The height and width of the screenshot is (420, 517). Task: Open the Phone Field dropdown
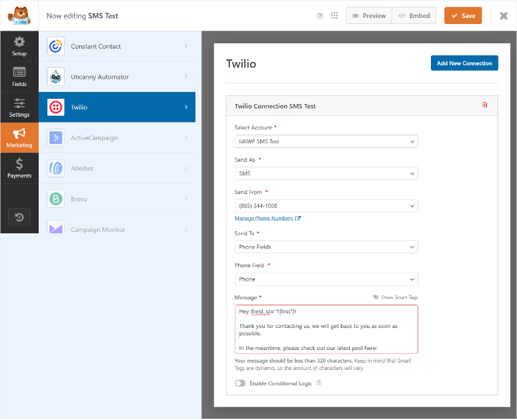326,279
